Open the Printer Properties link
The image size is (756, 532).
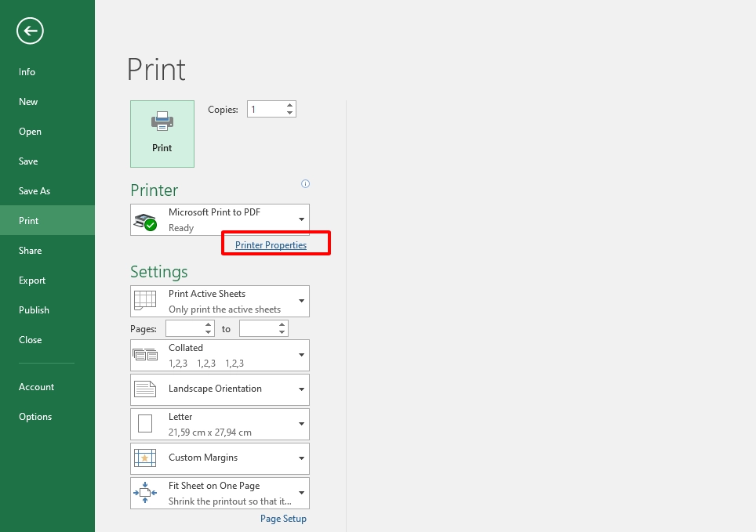(271, 245)
